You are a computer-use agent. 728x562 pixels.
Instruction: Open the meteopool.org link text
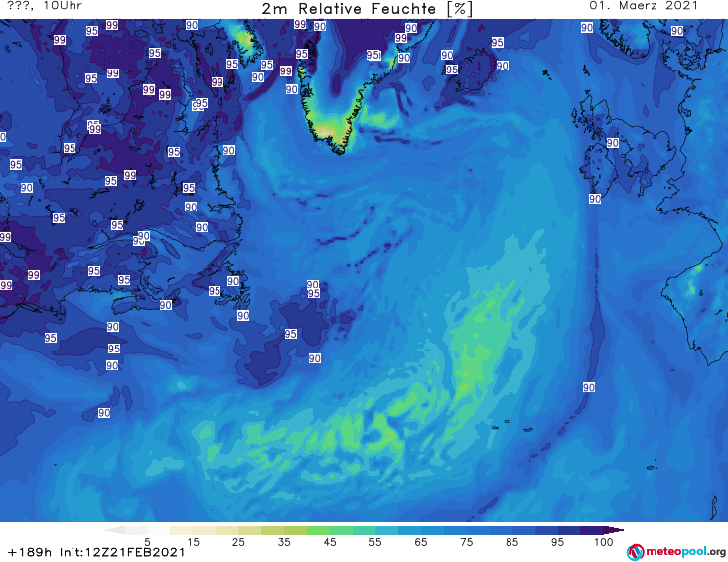(x=685, y=551)
